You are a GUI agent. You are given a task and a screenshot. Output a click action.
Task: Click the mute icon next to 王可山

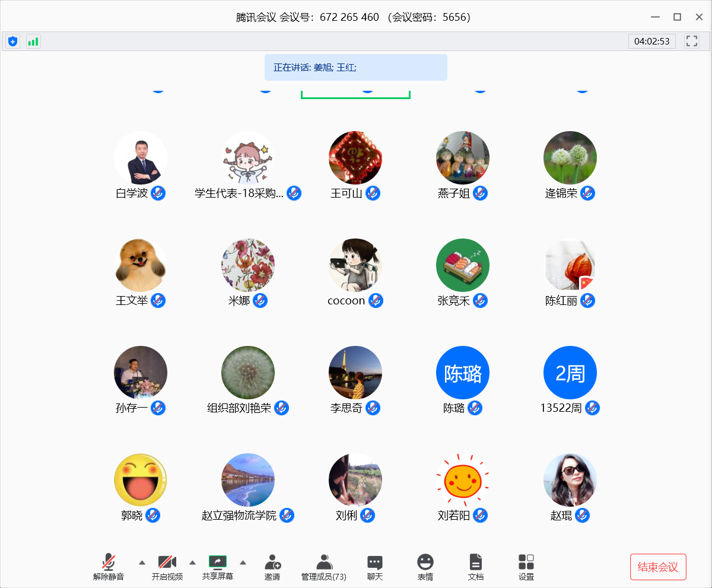point(373,193)
